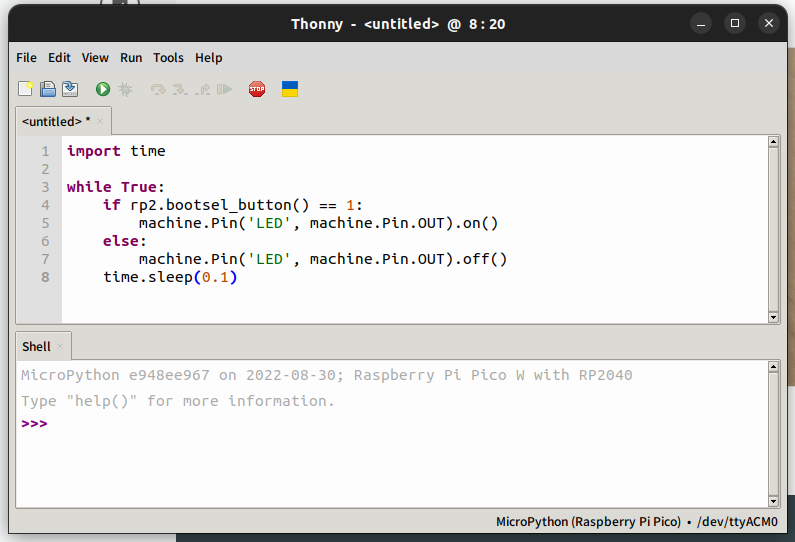The height and width of the screenshot is (542, 795).
Task: Click the MicroPython version line in Shell
Action: click(327, 375)
